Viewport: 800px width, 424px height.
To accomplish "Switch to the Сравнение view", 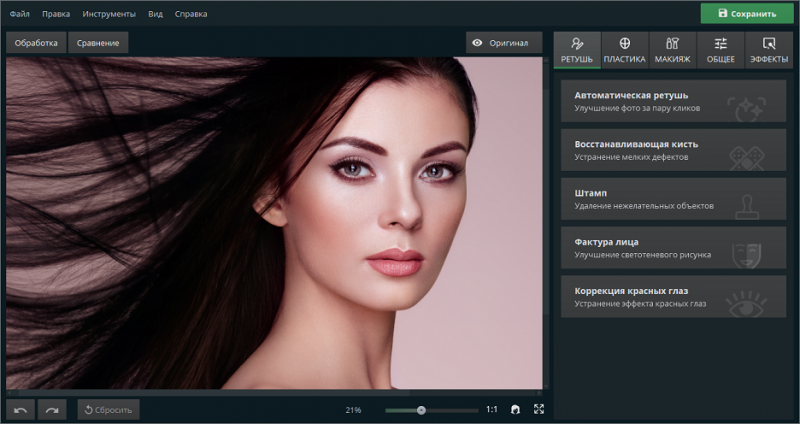I will coord(98,43).
